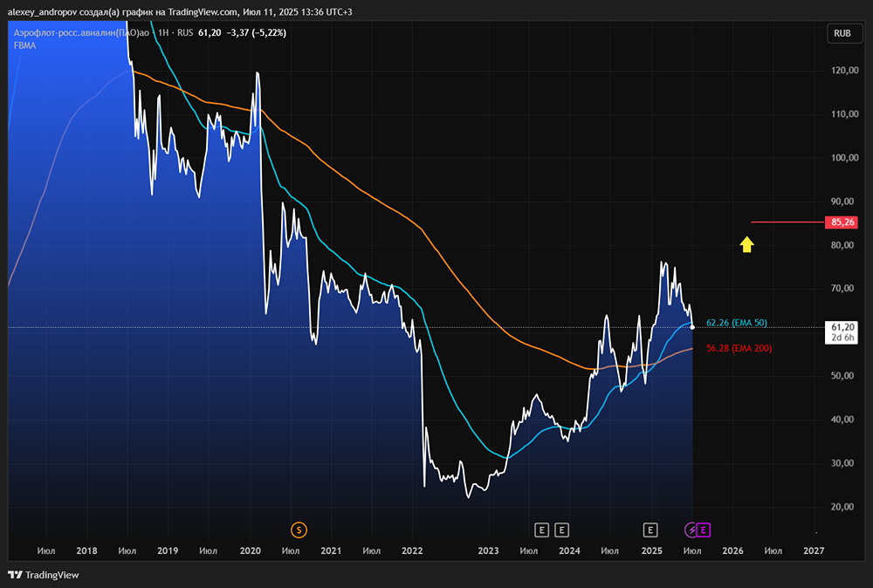
Task: Click the 2022 label on time axis
Action: (x=412, y=550)
